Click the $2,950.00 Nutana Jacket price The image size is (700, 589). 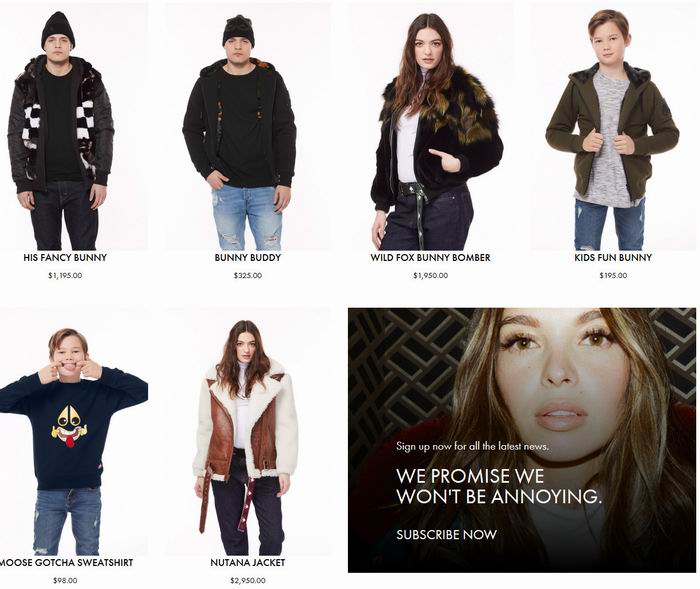click(248, 581)
